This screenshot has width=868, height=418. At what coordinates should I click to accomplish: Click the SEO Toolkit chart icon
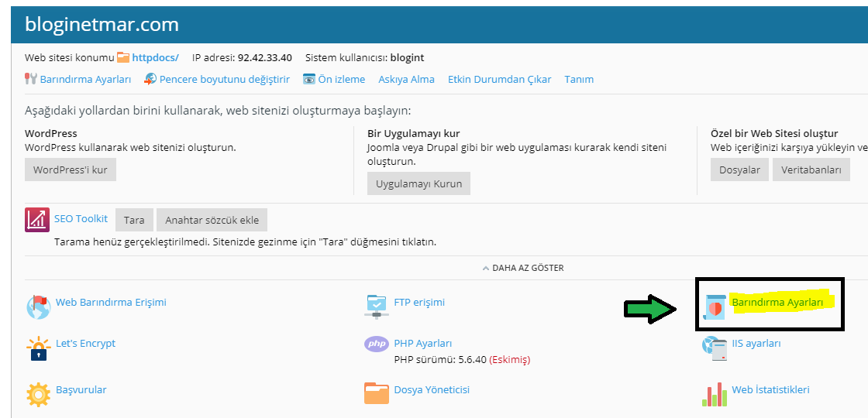click(x=37, y=220)
